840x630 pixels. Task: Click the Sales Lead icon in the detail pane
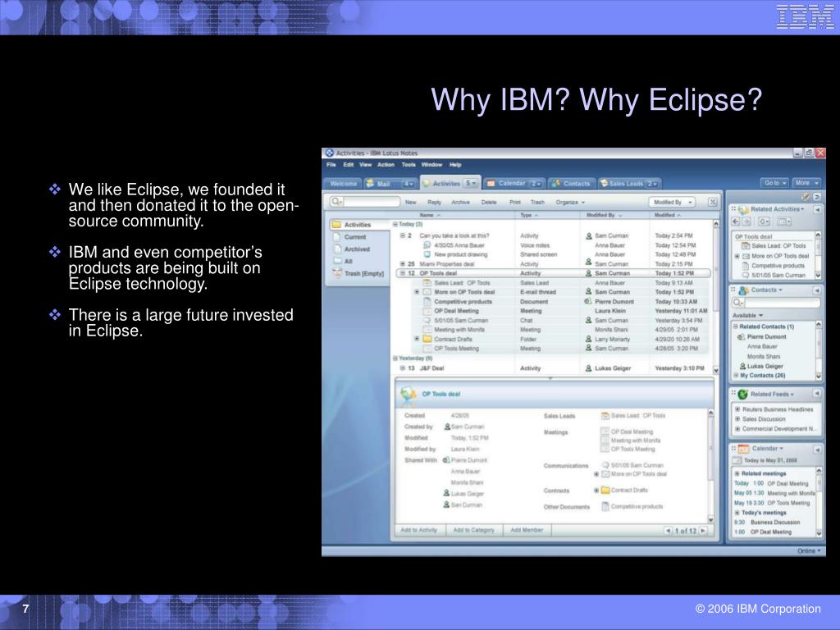pos(605,416)
